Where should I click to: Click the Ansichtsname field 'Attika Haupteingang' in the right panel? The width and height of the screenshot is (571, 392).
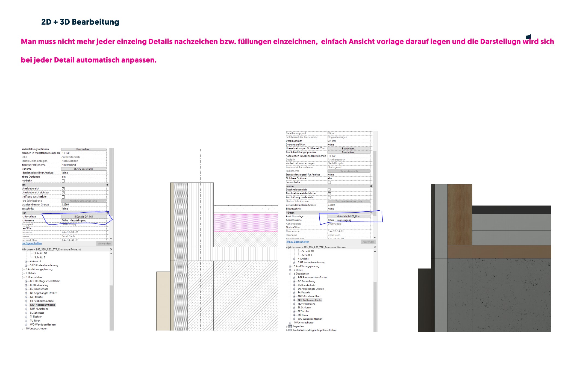point(349,220)
